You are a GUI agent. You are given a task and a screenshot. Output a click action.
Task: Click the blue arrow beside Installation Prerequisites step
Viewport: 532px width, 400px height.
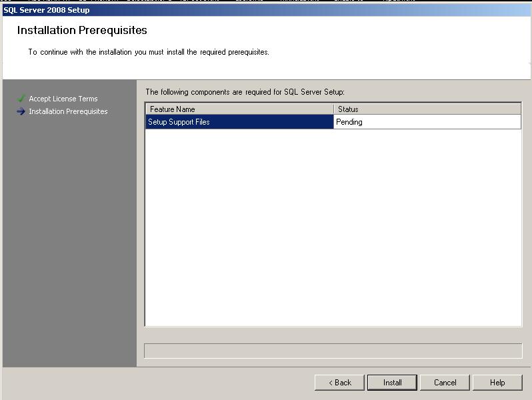point(21,111)
